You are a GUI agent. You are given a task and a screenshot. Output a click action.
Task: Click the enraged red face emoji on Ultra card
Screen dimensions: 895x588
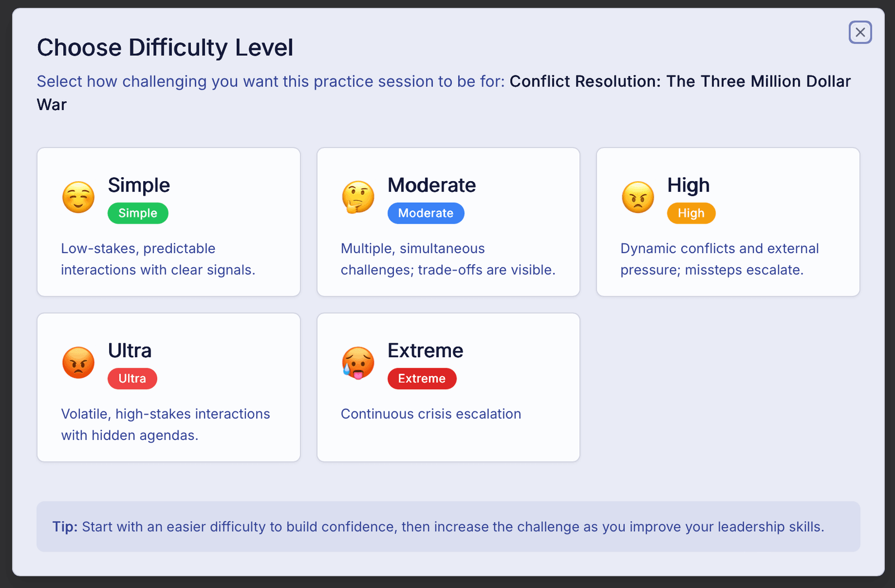click(x=78, y=362)
